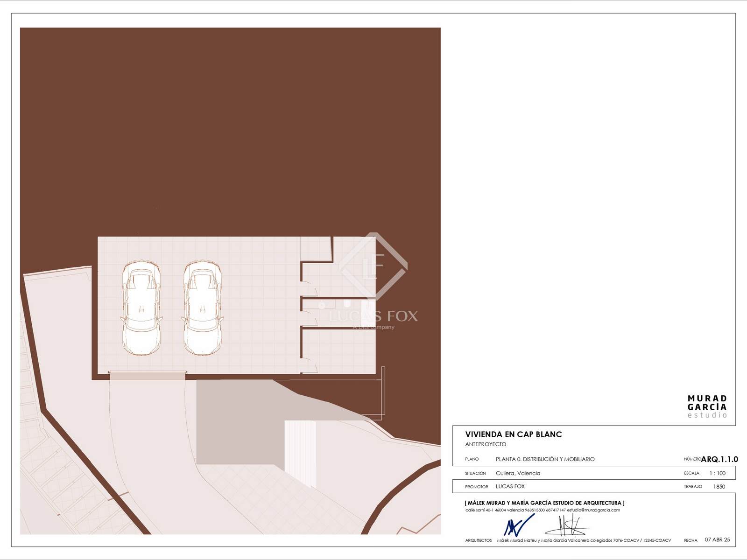
Task: Click the architects' names and colegiado numbers line
Action: [x=584, y=540]
